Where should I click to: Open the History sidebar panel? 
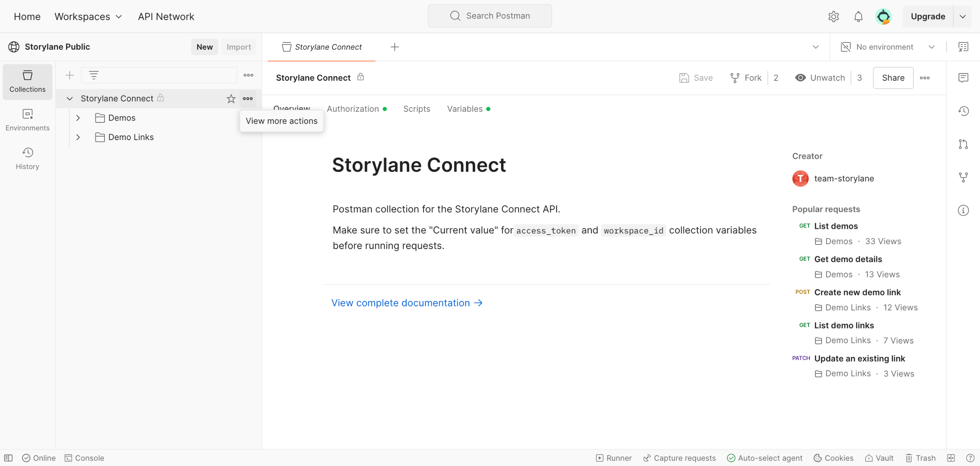27,158
